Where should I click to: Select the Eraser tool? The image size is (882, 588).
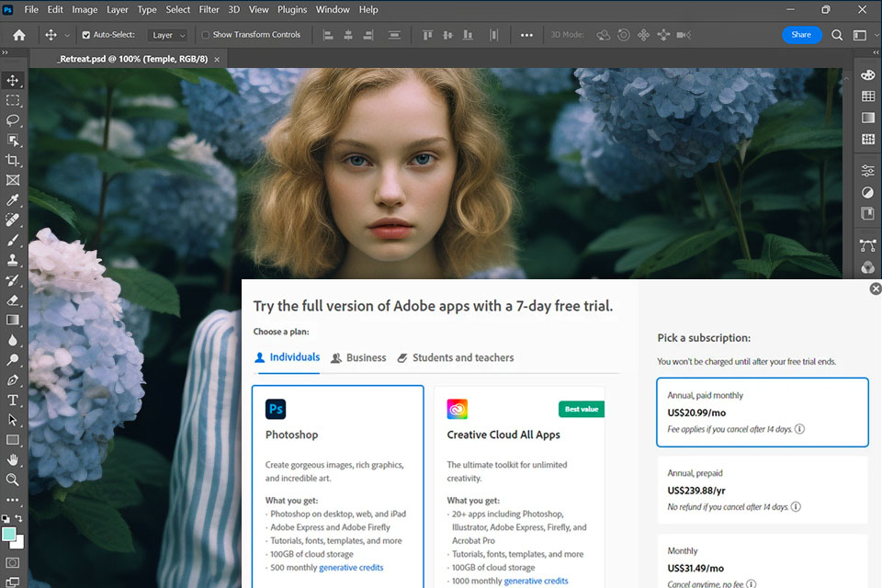pyautogui.click(x=12, y=300)
